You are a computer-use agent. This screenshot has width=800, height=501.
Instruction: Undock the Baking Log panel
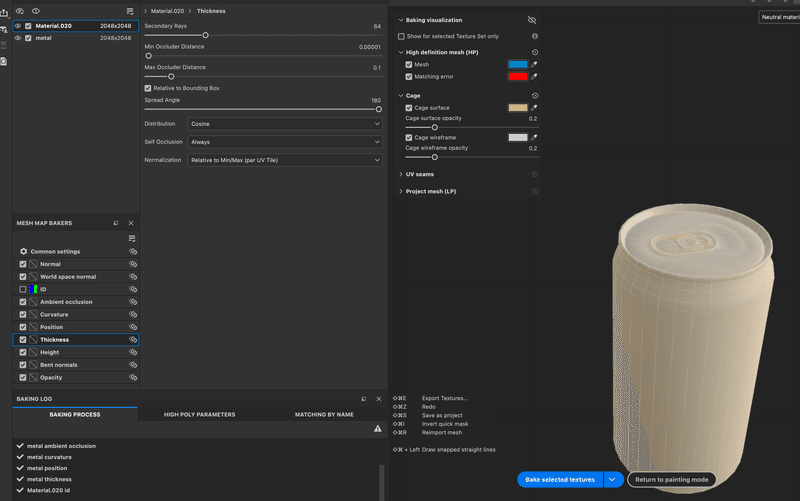pos(363,399)
